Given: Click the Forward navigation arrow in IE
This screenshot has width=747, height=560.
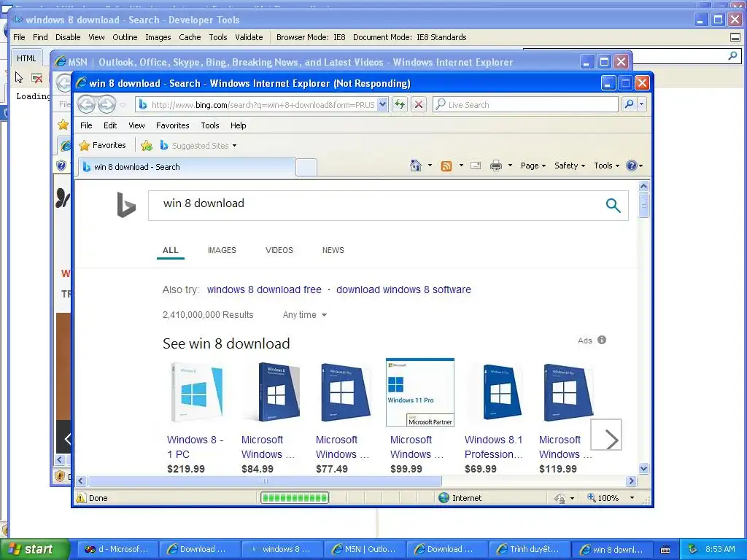Looking at the screenshot, I should coord(107,104).
